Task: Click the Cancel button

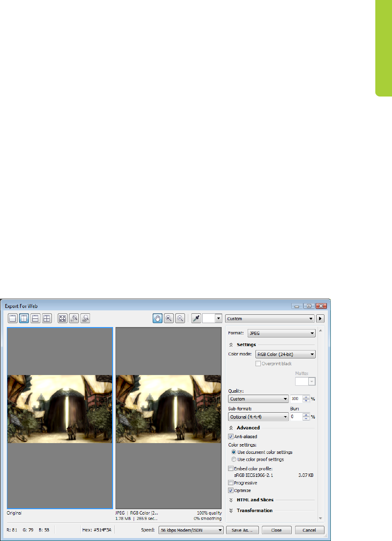Action: 309,530
